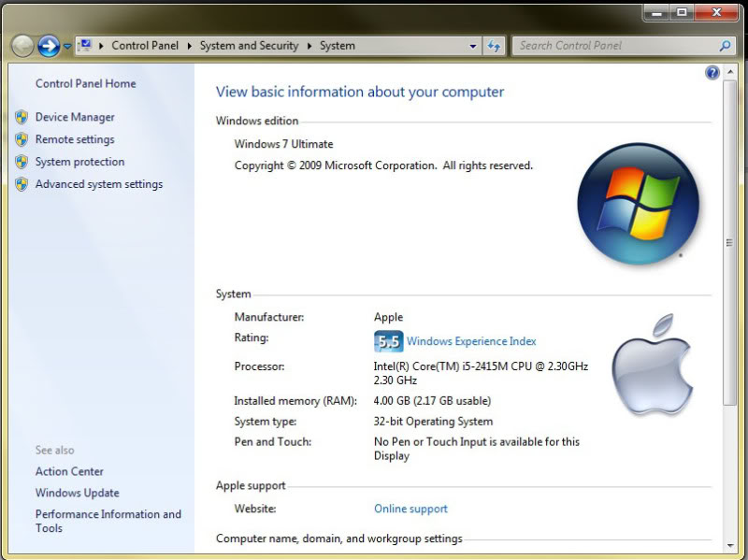748x560 pixels.
Task: Click shield icon beside Advanced system settings
Action: tap(22, 184)
